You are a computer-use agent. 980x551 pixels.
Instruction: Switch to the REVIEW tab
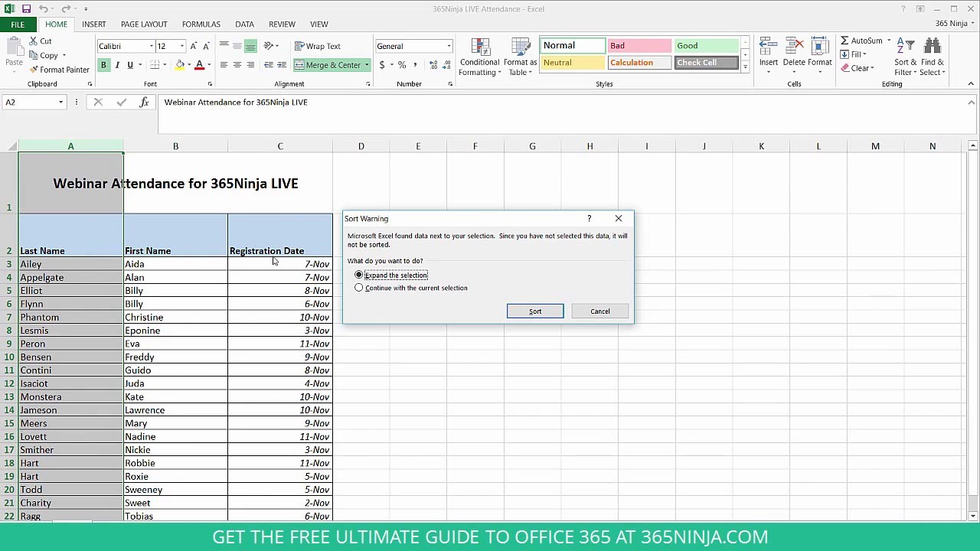click(282, 24)
